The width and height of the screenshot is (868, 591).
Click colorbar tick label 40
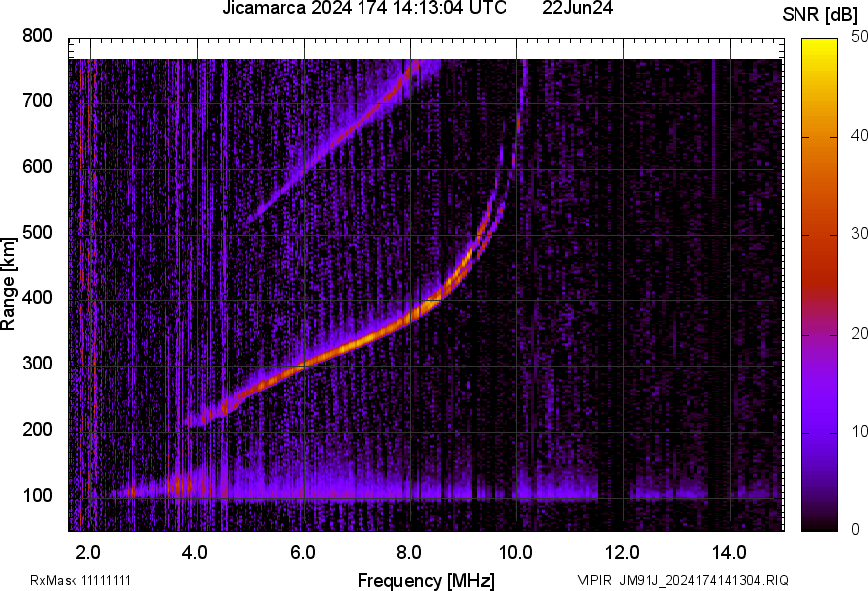tap(860, 135)
